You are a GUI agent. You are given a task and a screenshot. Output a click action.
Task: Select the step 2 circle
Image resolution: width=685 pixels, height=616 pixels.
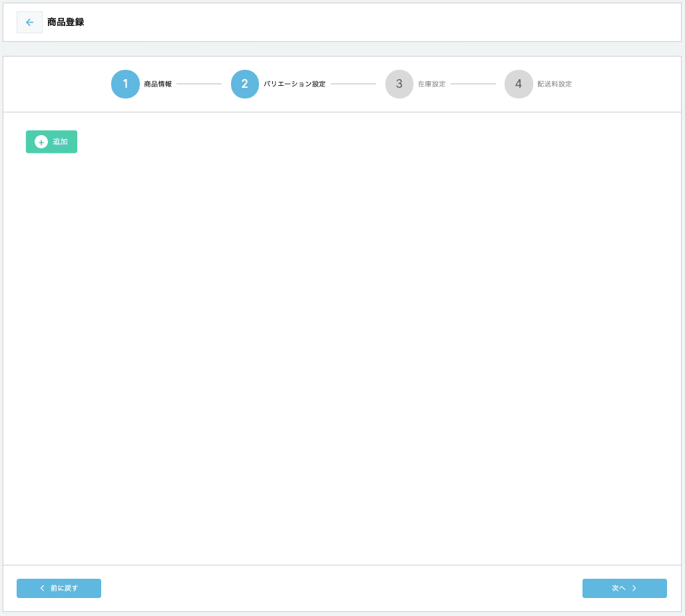tap(245, 84)
